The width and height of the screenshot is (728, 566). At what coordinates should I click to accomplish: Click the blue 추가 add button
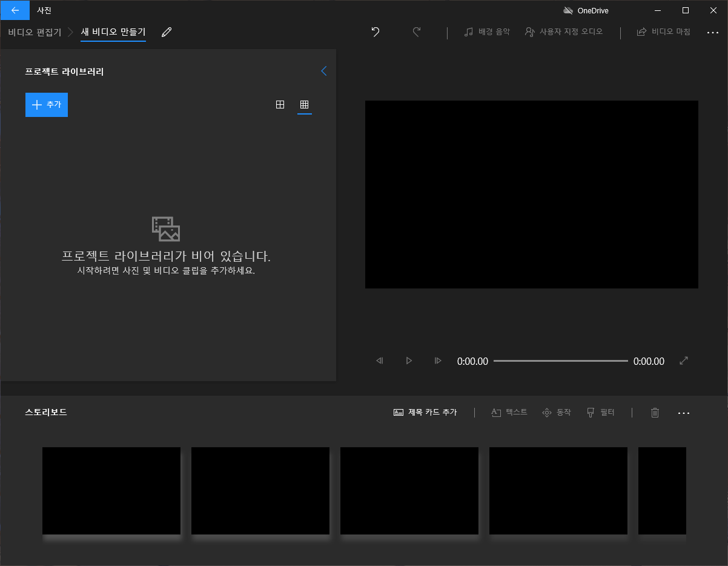pyautogui.click(x=47, y=105)
